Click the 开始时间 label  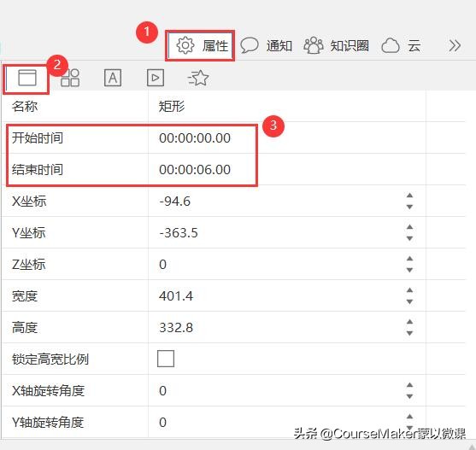point(38,138)
